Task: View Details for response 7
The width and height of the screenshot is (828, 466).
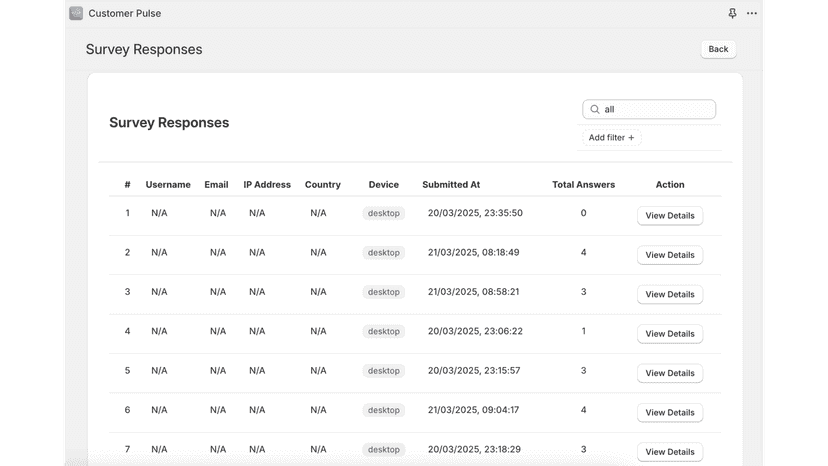Action: 670,452
